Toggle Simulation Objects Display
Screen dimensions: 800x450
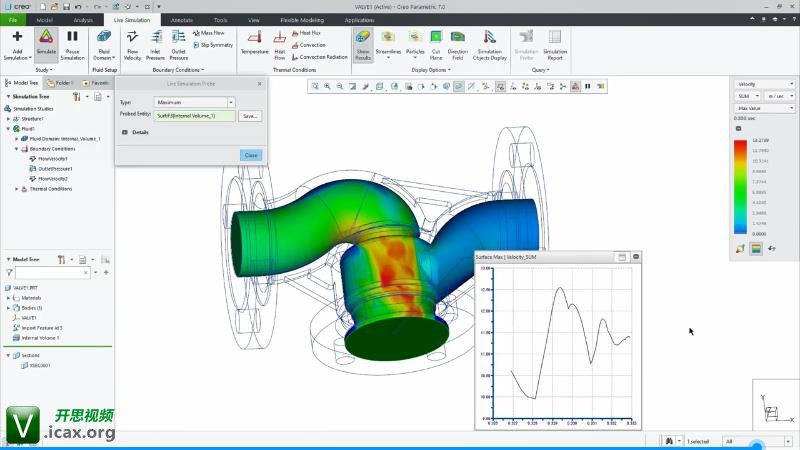[x=490, y=44]
